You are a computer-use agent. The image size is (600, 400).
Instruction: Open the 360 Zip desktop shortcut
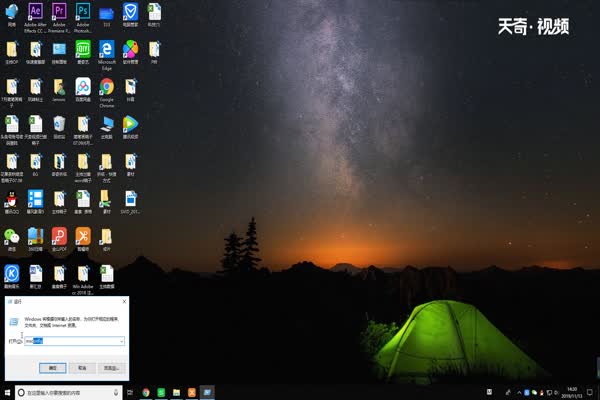pos(35,240)
